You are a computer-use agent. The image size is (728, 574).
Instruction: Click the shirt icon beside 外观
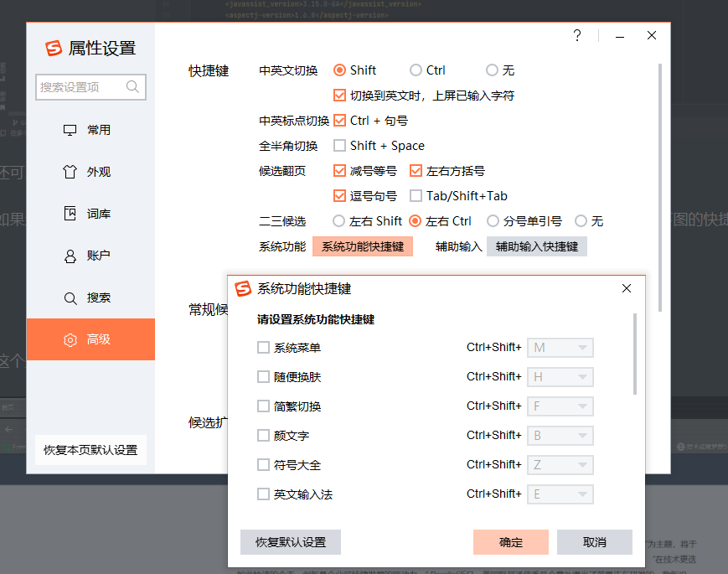point(70,172)
